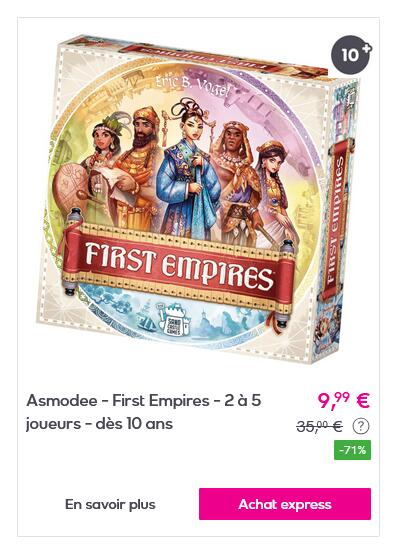Click the Eric B. Vogel author name

193,86
